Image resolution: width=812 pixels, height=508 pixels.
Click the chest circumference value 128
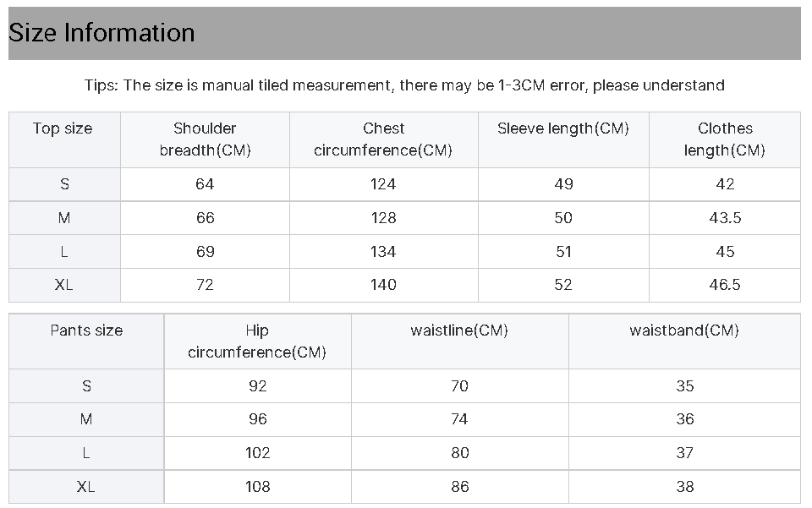pyautogui.click(x=384, y=218)
